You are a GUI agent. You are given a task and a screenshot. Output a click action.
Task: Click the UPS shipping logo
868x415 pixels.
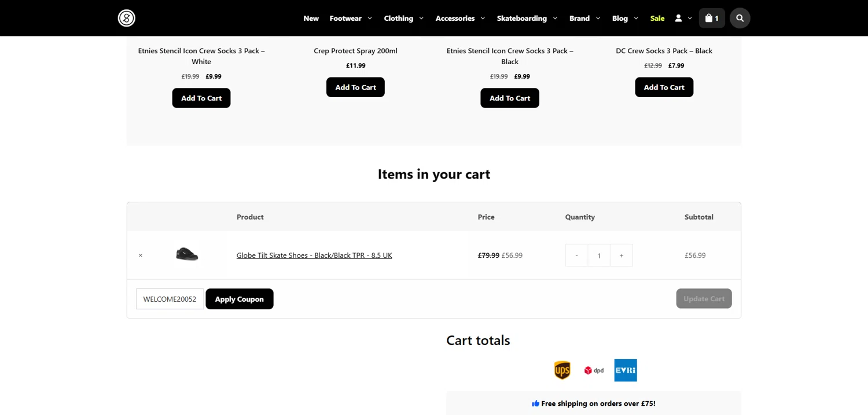(562, 370)
